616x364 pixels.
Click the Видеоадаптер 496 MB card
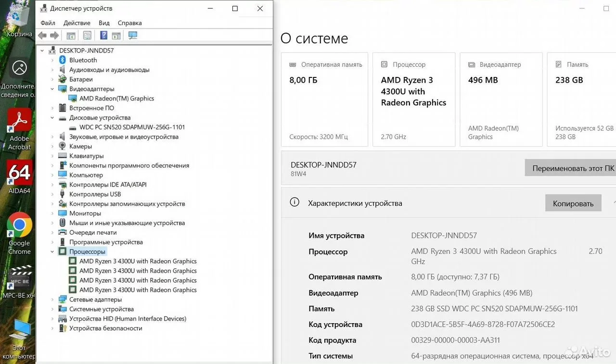tap(501, 100)
